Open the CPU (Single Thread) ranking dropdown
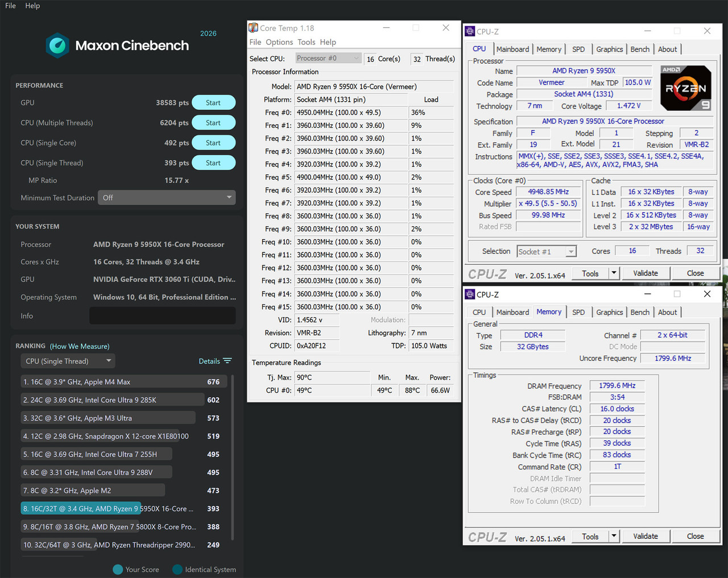 68,361
